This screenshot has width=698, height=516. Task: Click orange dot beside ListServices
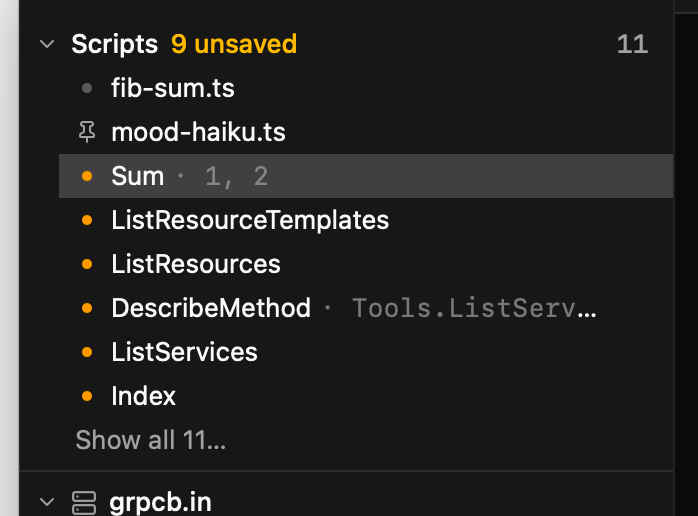point(87,352)
